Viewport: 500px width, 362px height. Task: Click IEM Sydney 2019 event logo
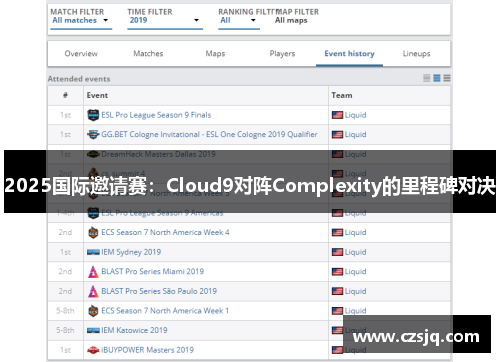point(93,252)
